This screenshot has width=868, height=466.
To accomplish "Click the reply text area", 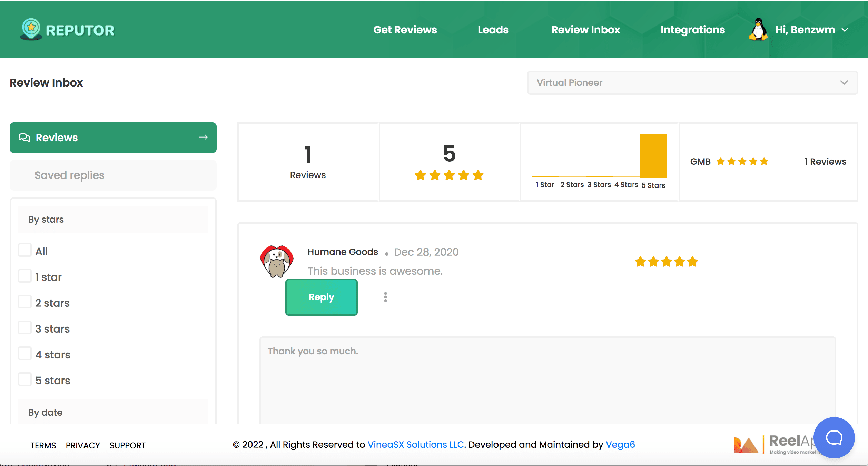I will (547, 379).
